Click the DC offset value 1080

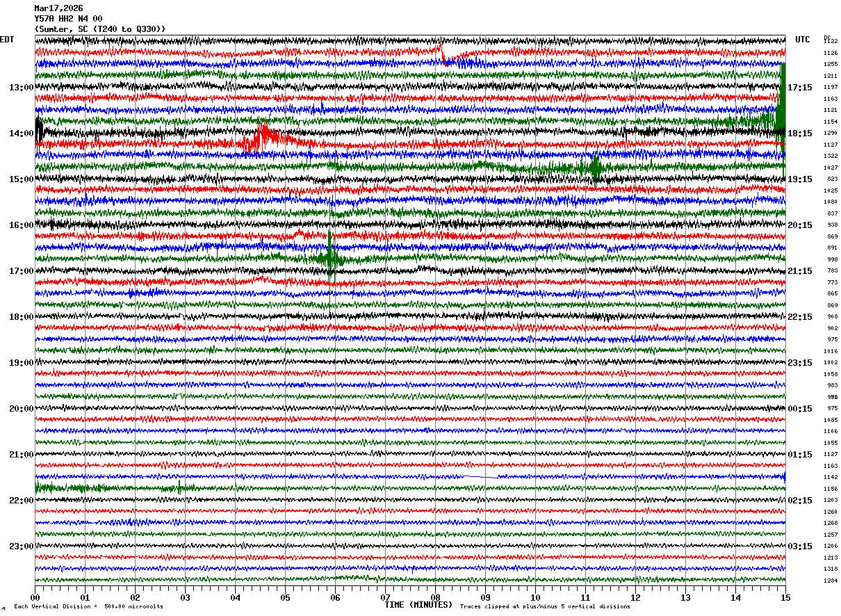coord(831,202)
